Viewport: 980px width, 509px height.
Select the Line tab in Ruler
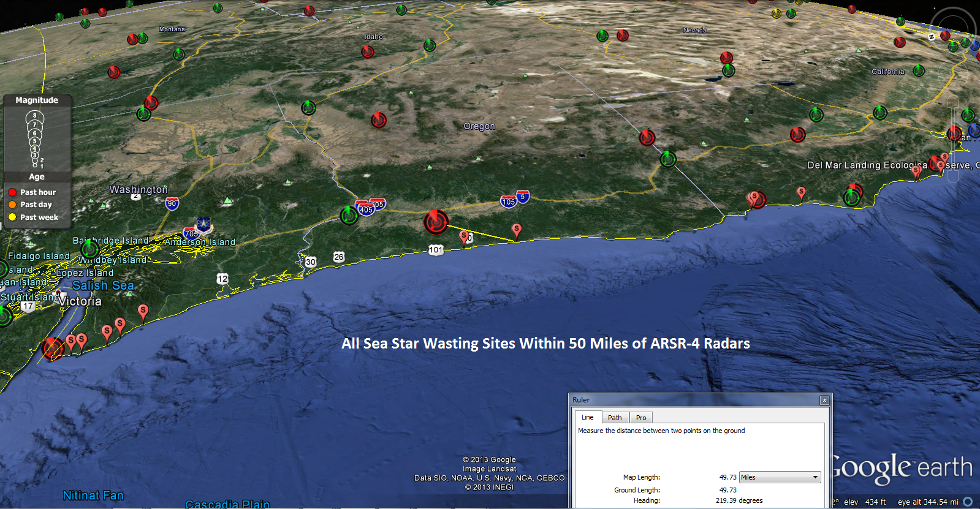[x=587, y=417]
